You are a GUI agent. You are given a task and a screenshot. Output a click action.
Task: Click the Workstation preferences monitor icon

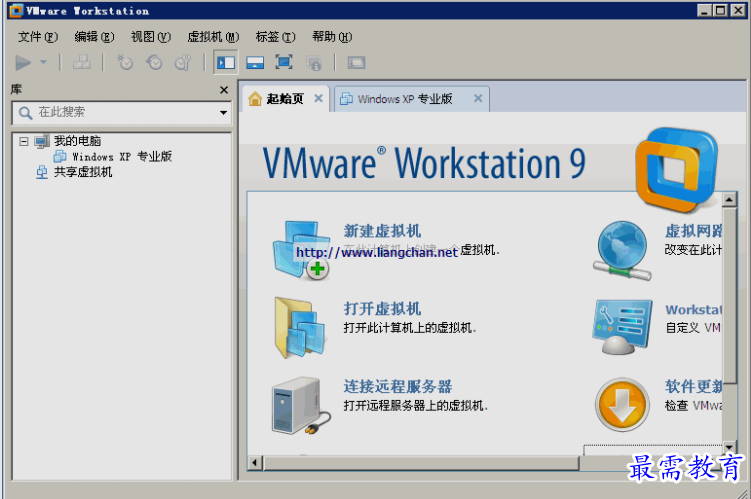click(x=622, y=327)
